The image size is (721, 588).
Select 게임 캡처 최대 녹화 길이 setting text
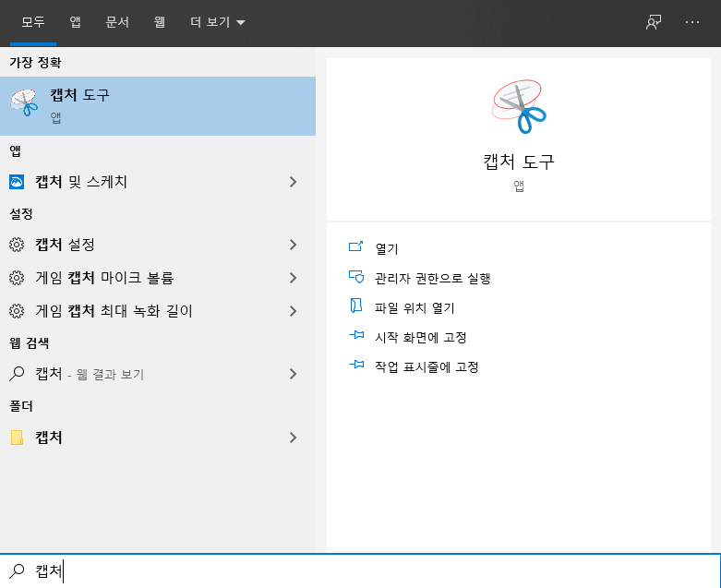[114, 311]
